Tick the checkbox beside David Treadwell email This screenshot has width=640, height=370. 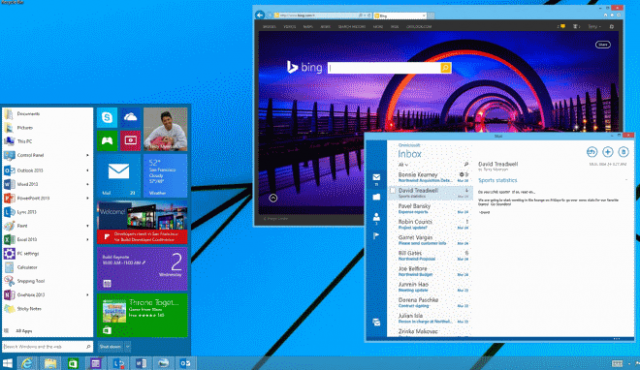pos(393,191)
